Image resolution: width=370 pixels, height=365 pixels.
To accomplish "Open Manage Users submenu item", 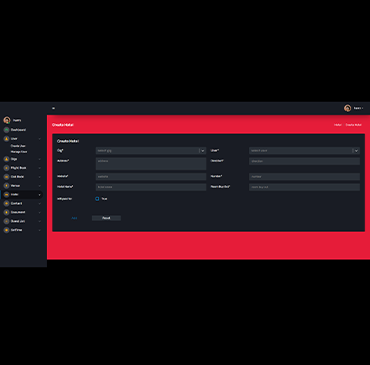I will pyautogui.click(x=19, y=152).
